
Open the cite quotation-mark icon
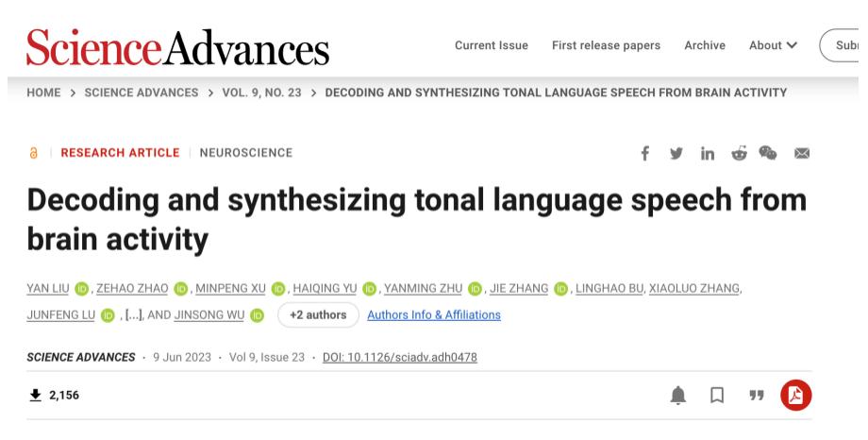tap(757, 395)
